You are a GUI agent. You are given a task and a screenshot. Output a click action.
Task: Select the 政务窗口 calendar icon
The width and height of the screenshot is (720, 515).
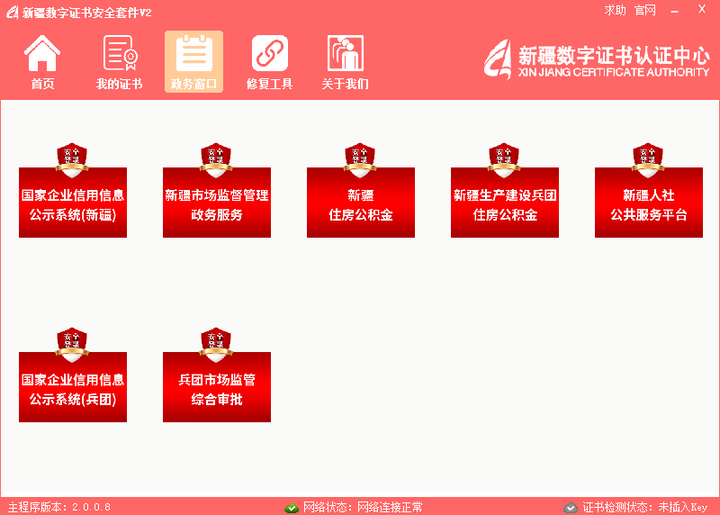194,53
